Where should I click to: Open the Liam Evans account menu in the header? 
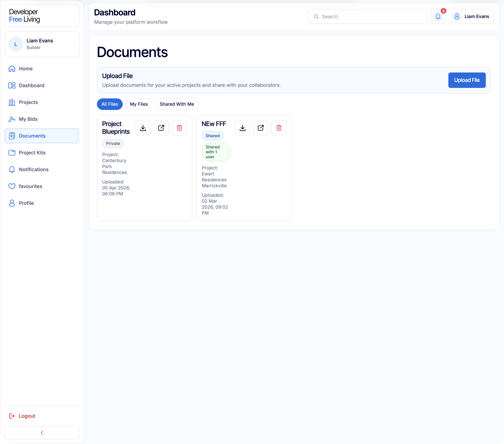pyautogui.click(x=471, y=16)
